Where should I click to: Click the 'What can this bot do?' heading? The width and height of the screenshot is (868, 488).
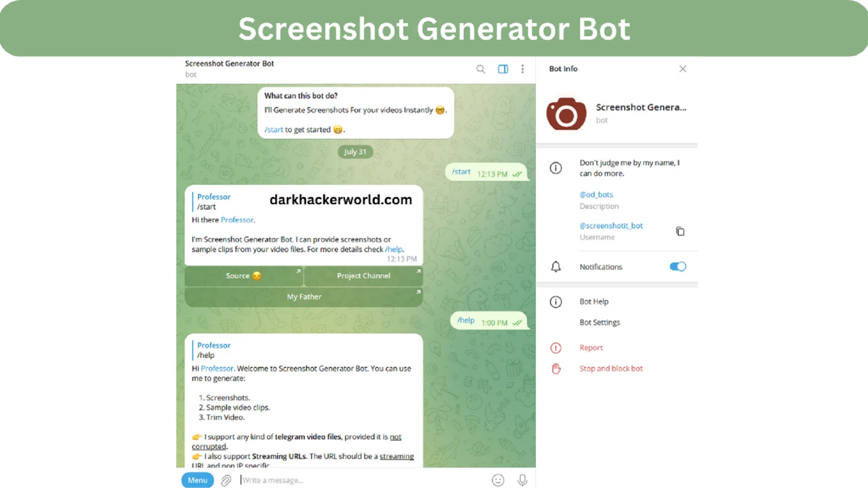(x=301, y=96)
